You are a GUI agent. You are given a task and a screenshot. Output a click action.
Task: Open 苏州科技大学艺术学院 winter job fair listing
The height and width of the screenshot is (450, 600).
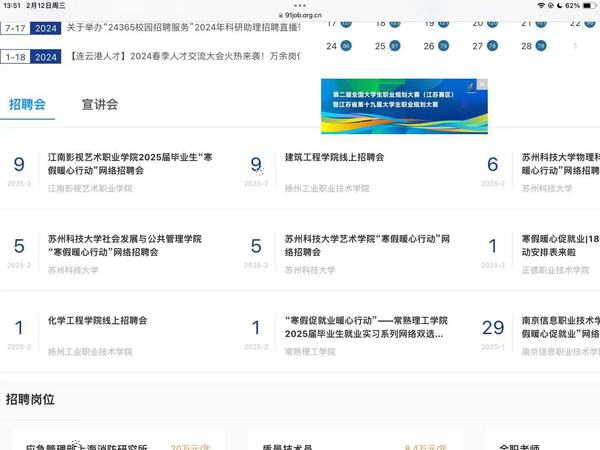point(367,246)
